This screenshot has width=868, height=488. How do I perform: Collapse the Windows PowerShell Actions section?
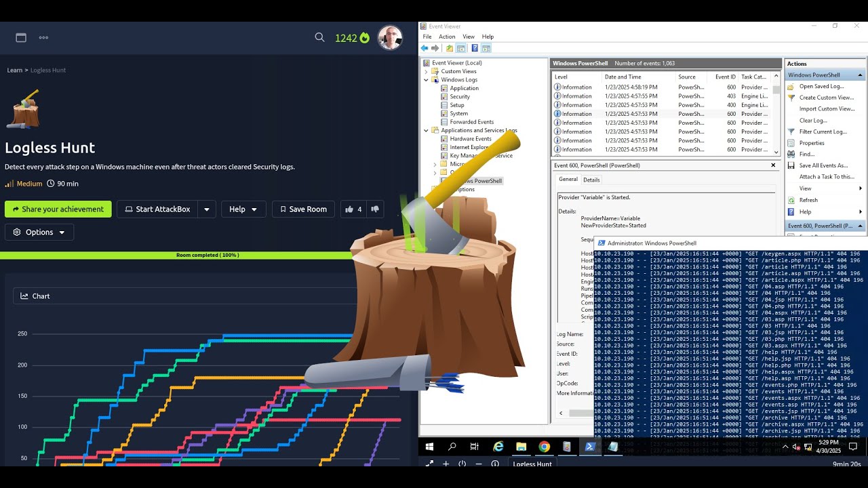pyautogui.click(x=861, y=75)
